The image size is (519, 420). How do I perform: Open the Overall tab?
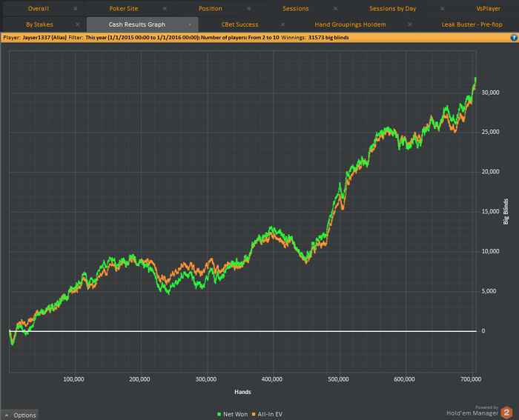pyautogui.click(x=38, y=9)
